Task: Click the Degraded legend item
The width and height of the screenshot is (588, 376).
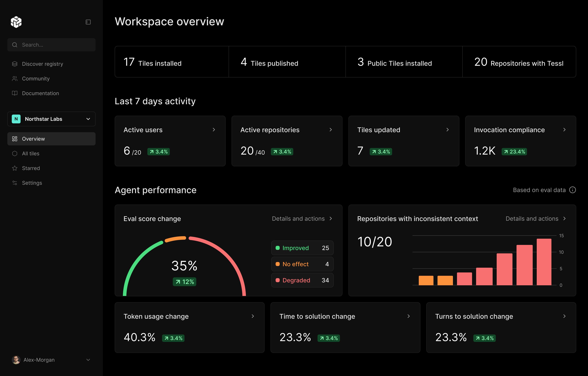Action: [x=302, y=280]
